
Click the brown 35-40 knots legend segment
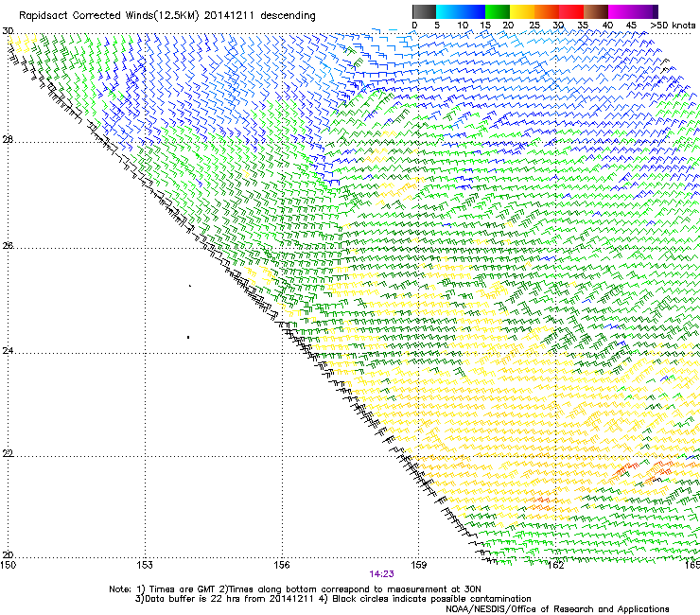[596, 11]
